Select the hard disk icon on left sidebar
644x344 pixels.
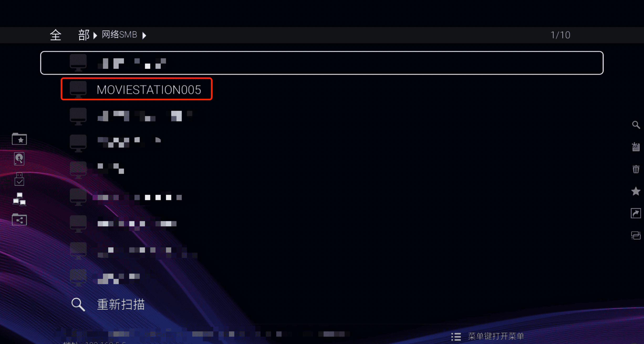click(x=19, y=159)
